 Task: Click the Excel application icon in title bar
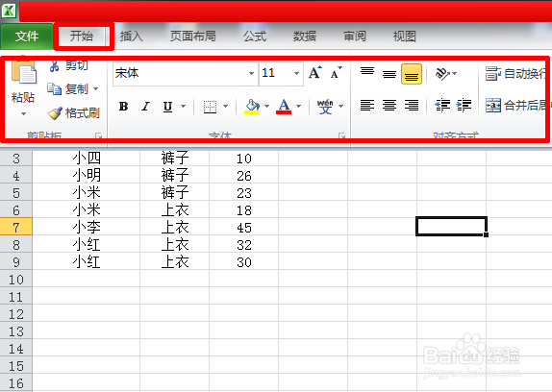tap(9, 11)
